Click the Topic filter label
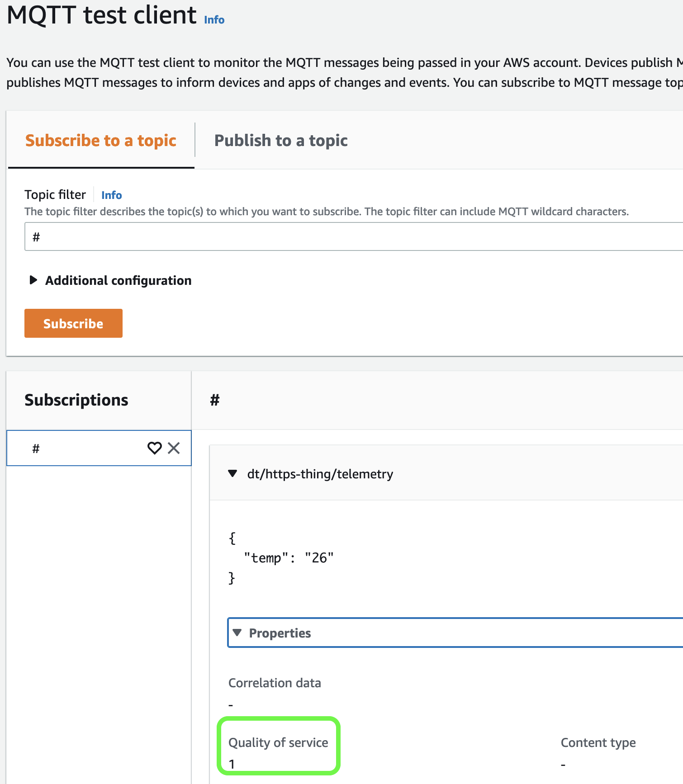 [55, 194]
